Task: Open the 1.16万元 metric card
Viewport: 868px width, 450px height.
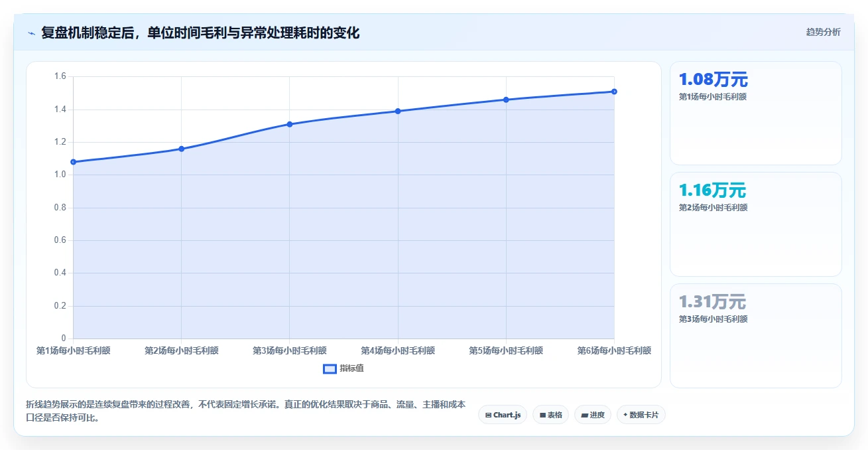Action: coord(756,224)
